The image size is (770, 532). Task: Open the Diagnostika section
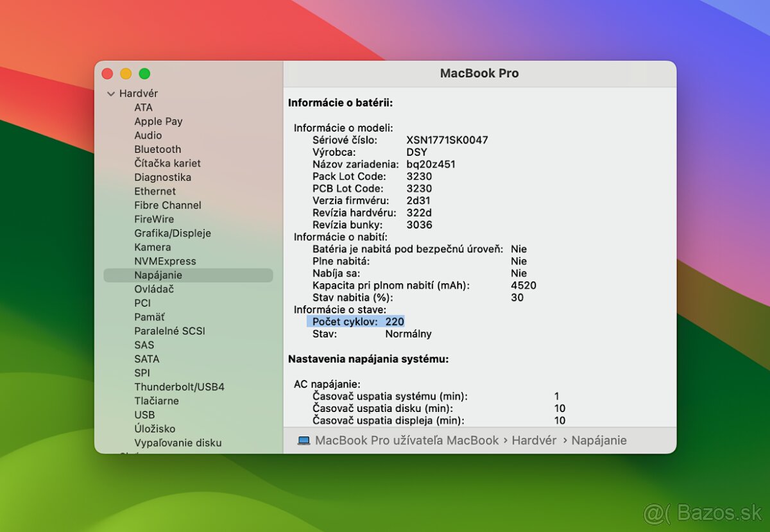coord(163,177)
